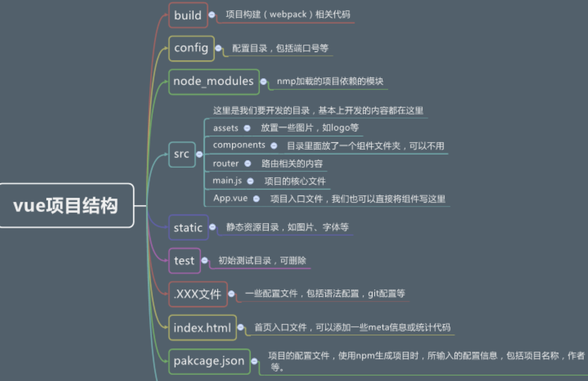Select the 'test' topic node

coord(185,261)
